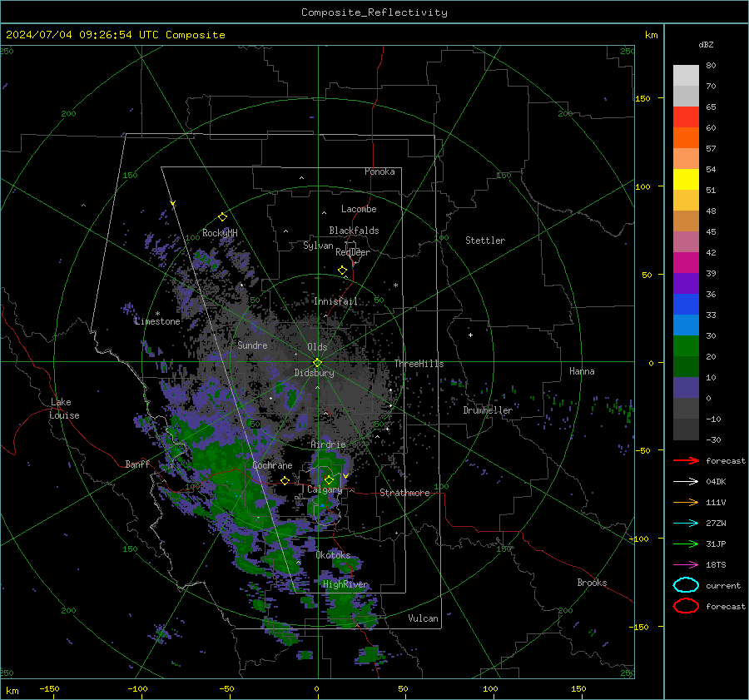749x700 pixels.
Task: Click the Didsbury town label
Action: [x=314, y=373]
